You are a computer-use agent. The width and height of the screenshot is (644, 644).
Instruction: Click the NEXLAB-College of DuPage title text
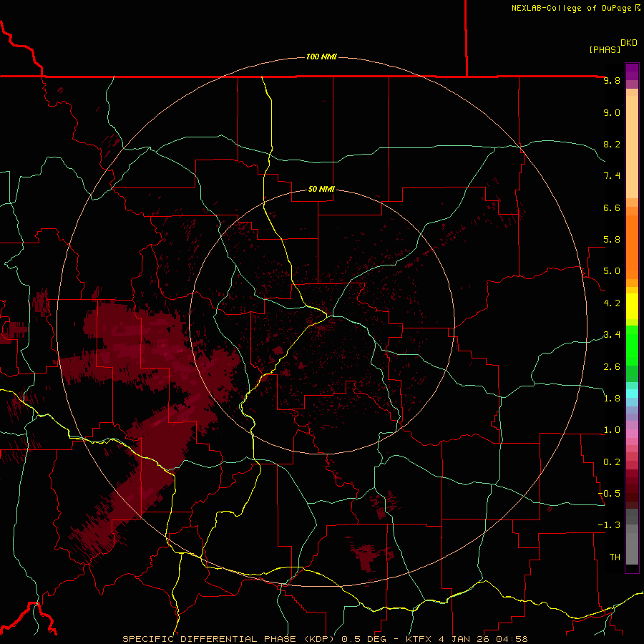[x=572, y=8]
